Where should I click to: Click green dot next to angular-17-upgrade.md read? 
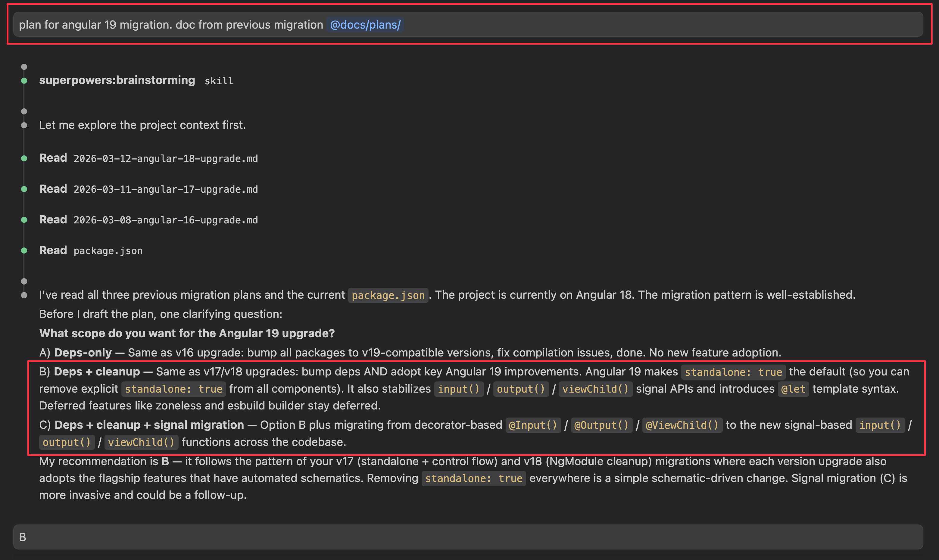click(x=24, y=189)
